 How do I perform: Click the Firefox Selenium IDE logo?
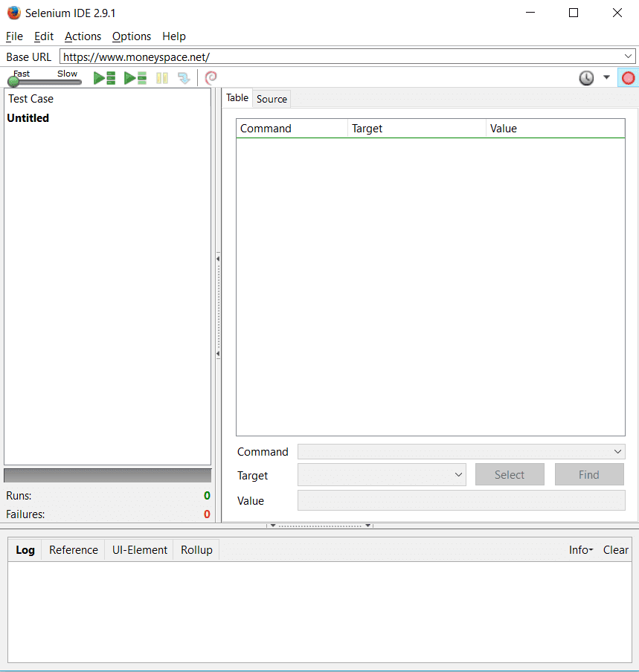click(13, 13)
